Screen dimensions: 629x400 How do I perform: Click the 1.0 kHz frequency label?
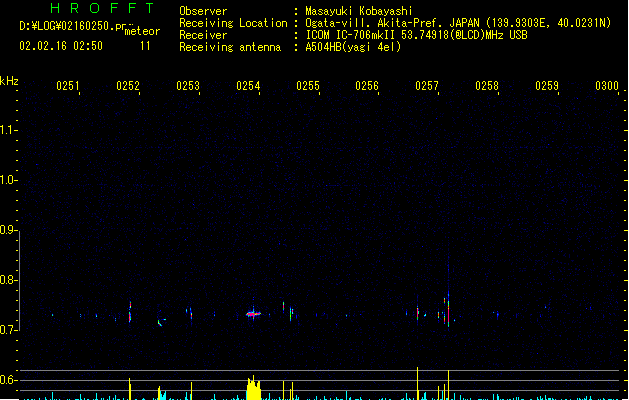pyautogui.click(x=7, y=180)
